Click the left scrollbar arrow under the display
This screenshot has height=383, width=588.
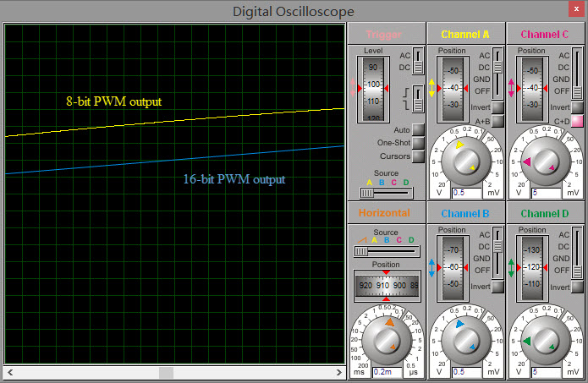pos(10,372)
